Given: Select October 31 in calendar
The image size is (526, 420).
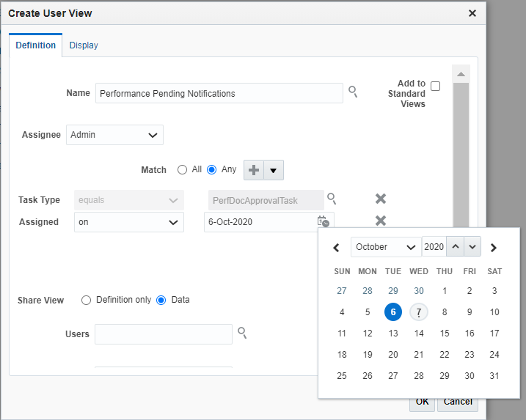Looking at the screenshot, I should coord(494,376).
